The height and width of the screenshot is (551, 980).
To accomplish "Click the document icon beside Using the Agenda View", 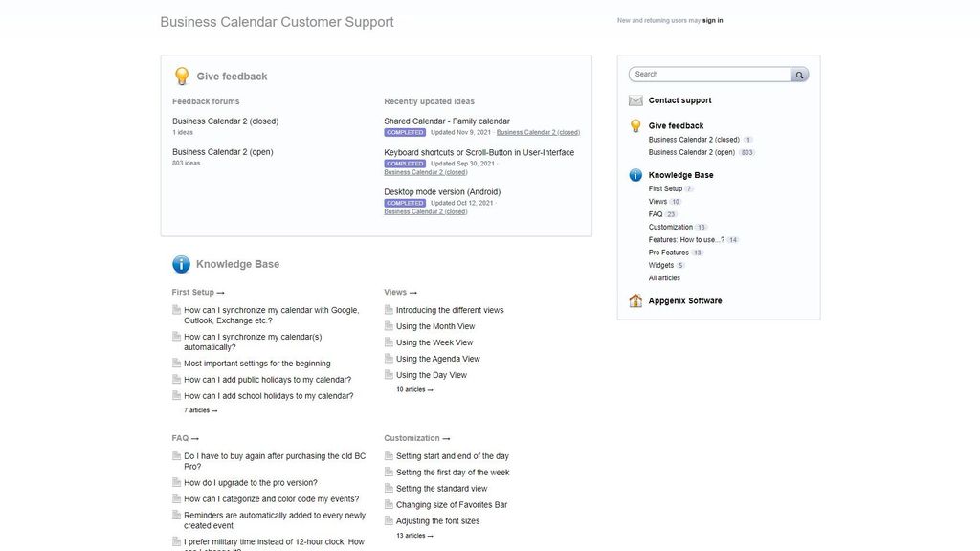I will 389,359.
